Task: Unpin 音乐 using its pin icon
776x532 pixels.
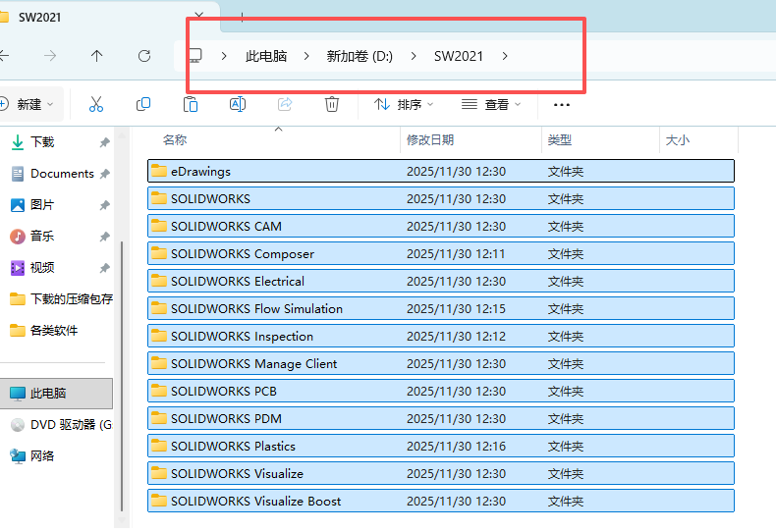Action: 104,237
